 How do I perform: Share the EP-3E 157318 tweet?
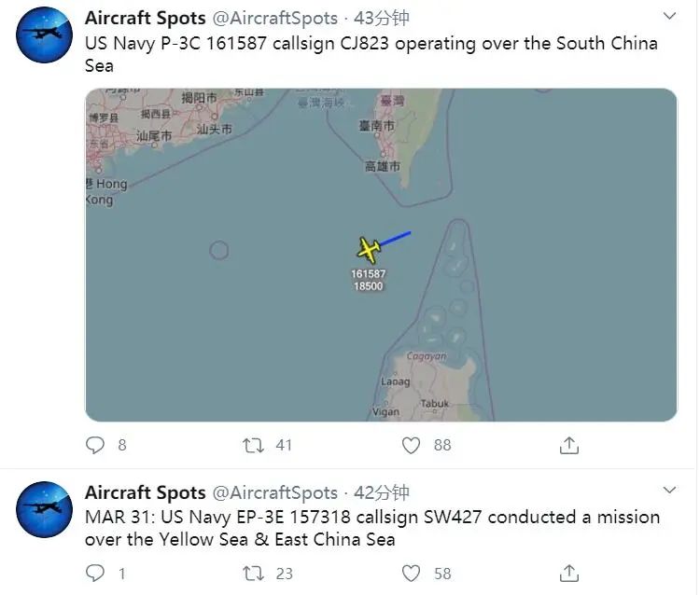coord(568,573)
